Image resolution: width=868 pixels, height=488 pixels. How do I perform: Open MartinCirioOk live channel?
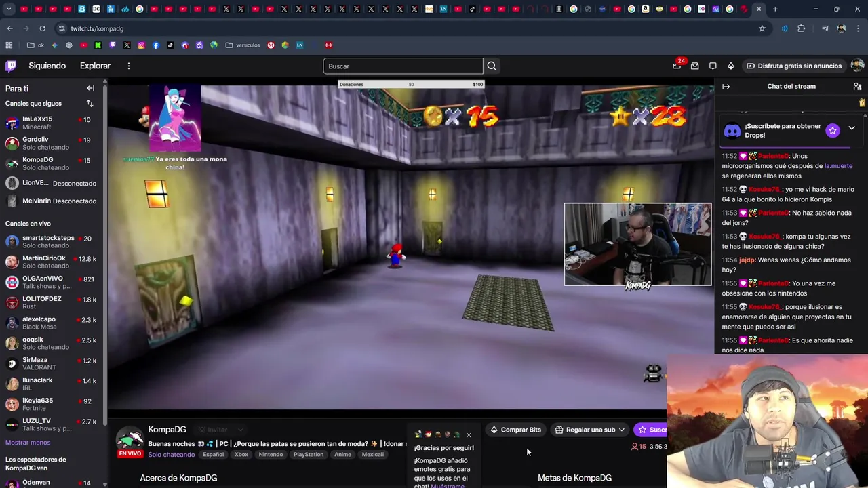click(x=51, y=262)
